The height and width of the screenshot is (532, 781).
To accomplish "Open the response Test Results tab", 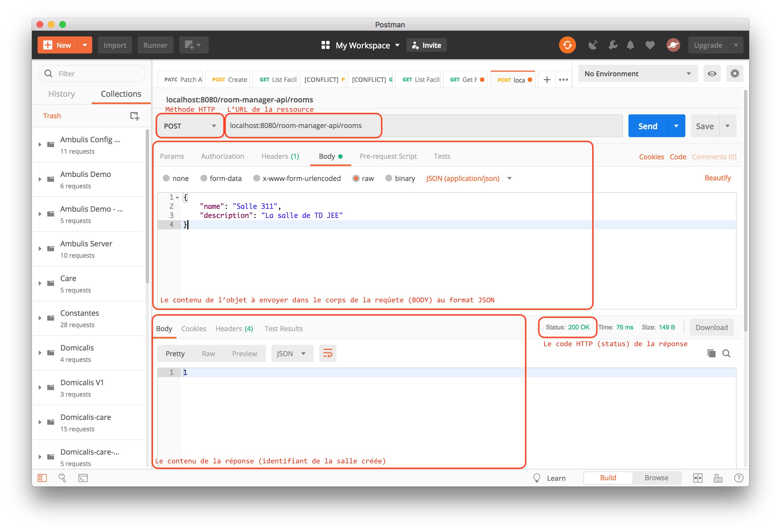I will pos(283,329).
